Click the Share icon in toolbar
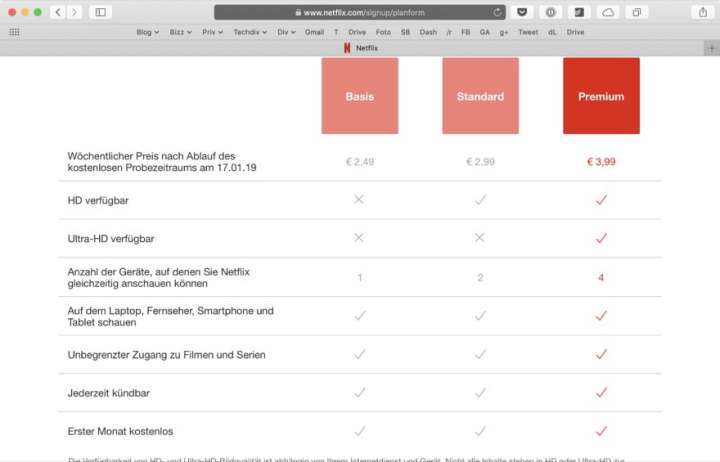The width and height of the screenshot is (720, 462). click(703, 12)
